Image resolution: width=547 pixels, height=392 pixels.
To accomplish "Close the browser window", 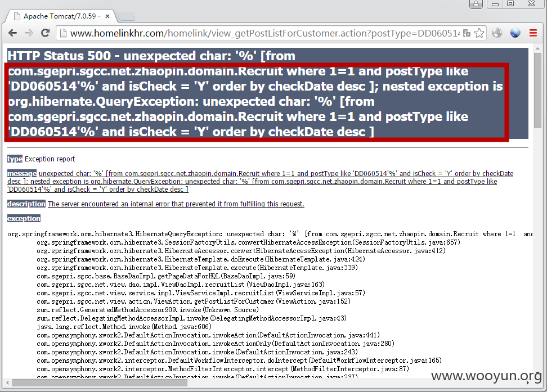I will click(532, 4).
